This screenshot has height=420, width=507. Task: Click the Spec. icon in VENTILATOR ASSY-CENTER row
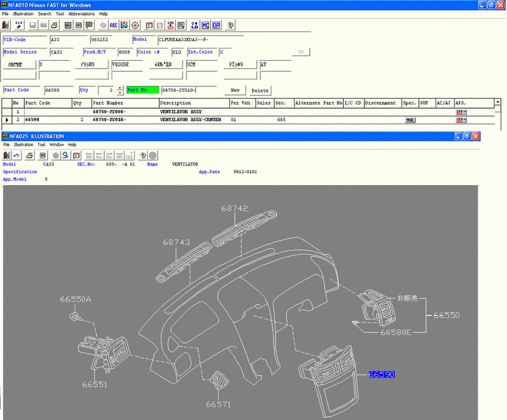click(x=410, y=120)
